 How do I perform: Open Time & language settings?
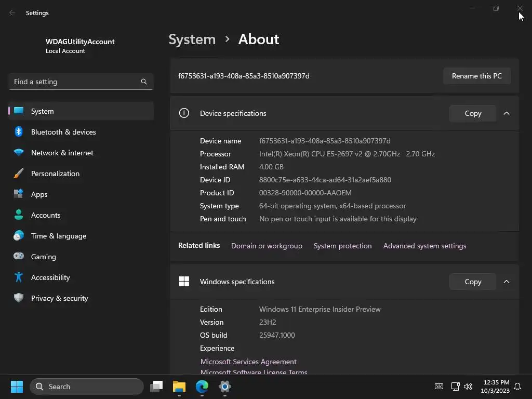(x=81, y=236)
